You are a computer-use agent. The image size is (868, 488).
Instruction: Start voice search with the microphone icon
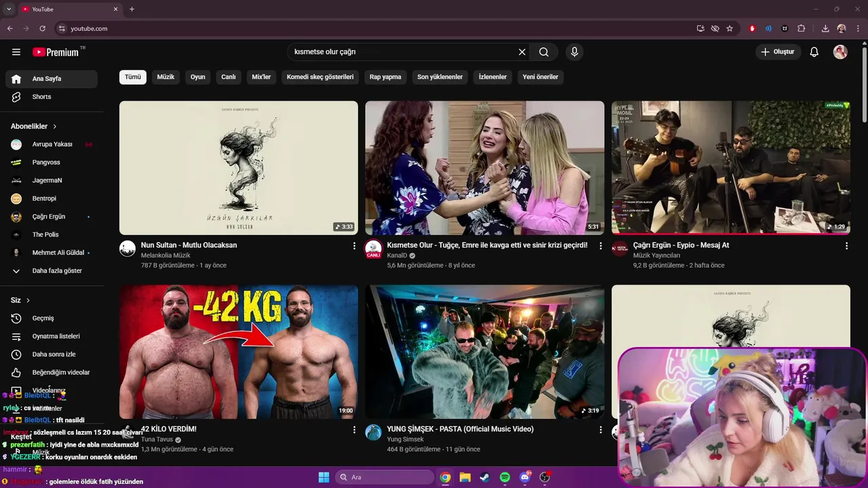[574, 52]
